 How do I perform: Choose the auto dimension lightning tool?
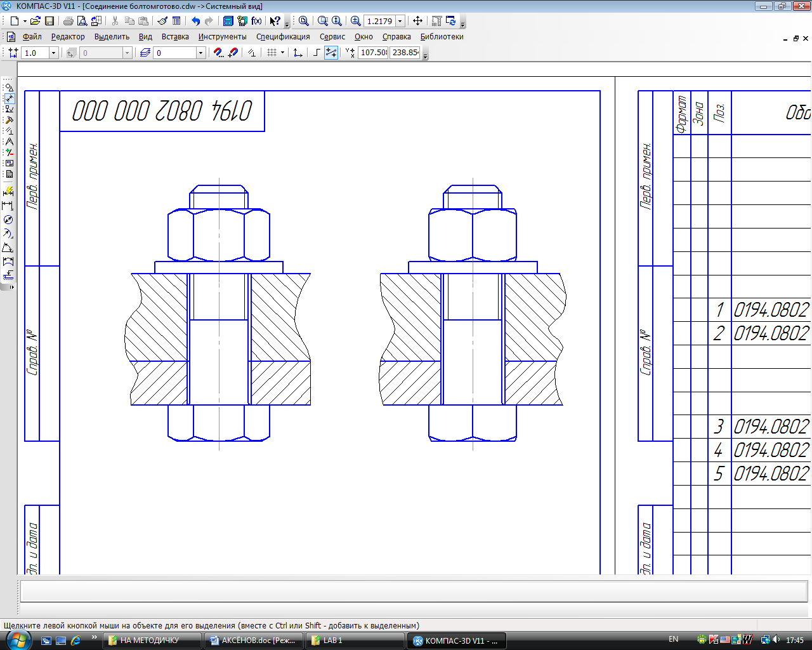click(x=8, y=191)
